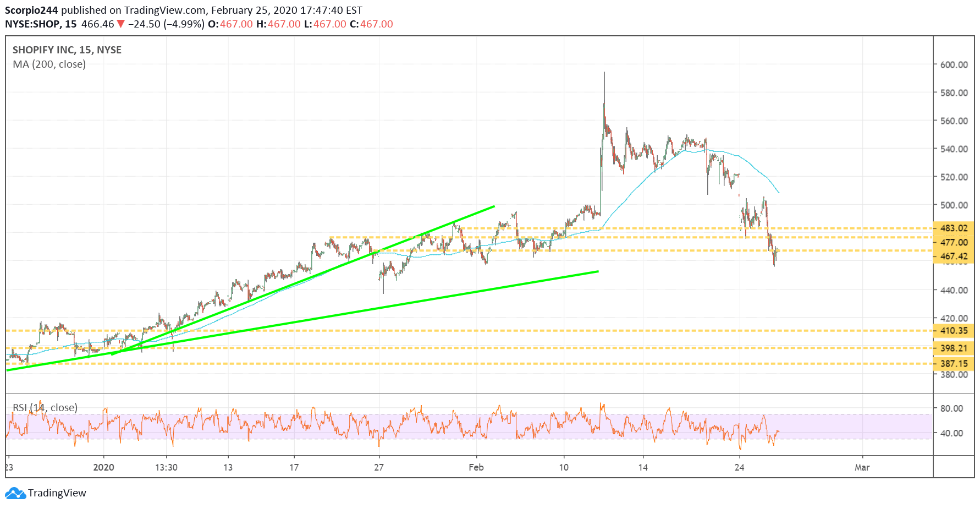The width and height of the screenshot is (980, 508).
Task: Click the 483.02 price level label
Action: (x=954, y=228)
